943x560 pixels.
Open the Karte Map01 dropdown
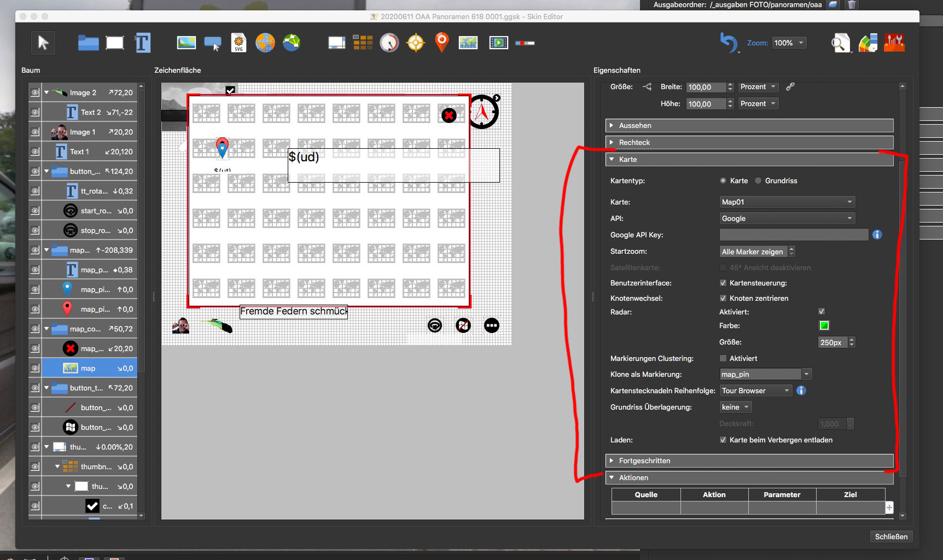pyautogui.click(x=787, y=202)
